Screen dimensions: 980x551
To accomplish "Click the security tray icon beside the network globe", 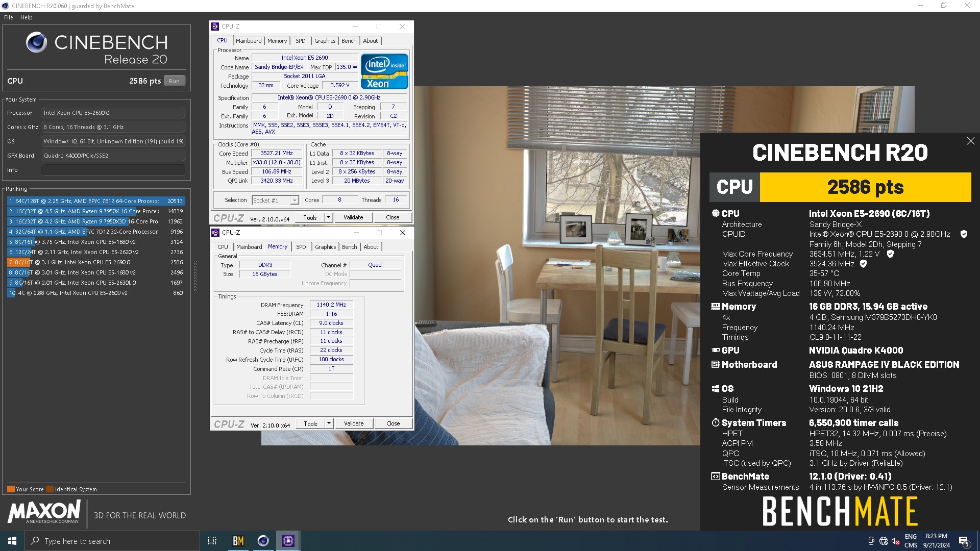I will (x=871, y=541).
